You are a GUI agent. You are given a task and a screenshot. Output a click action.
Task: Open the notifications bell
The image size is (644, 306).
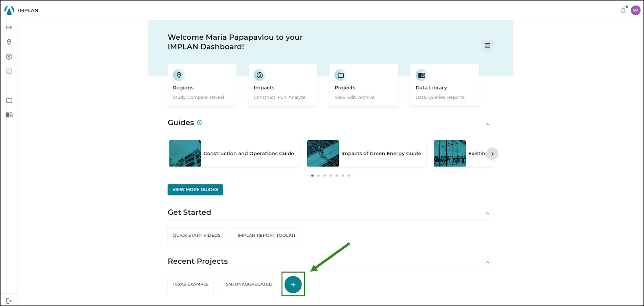pos(623,10)
